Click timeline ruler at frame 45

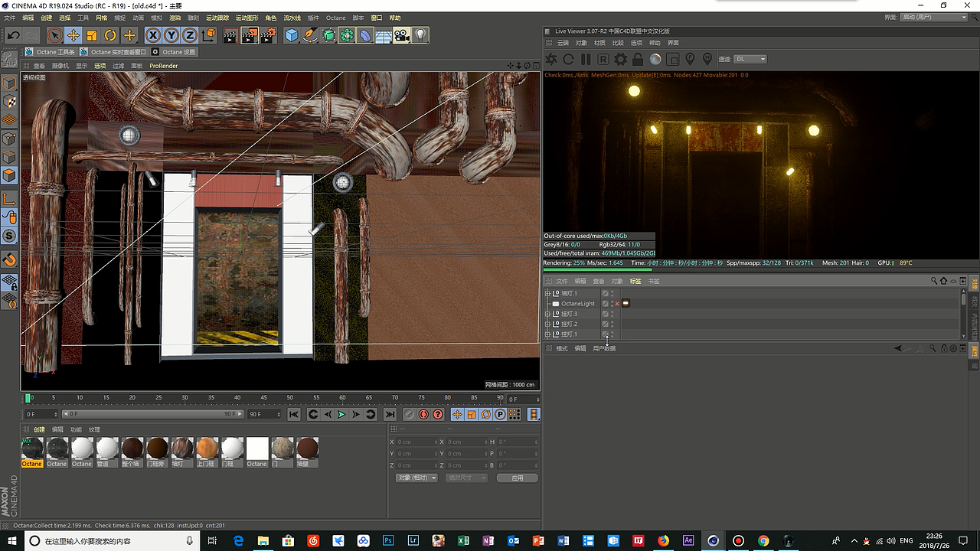[264, 398]
